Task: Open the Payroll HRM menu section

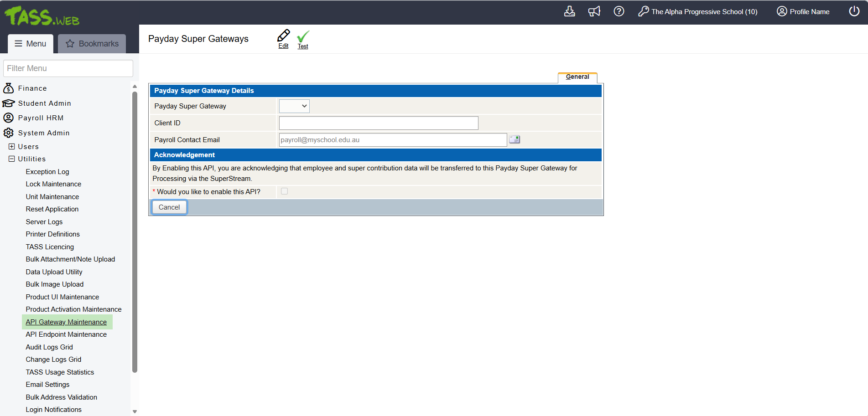Action: tap(41, 118)
